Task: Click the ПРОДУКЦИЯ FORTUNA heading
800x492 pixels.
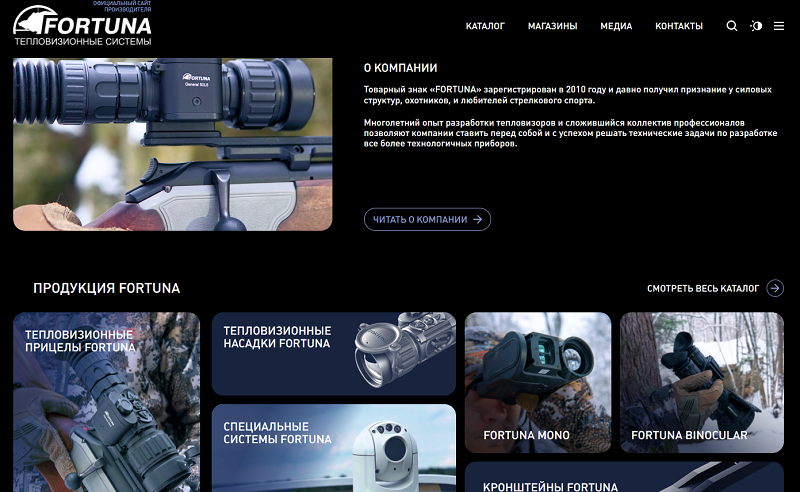Action: click(107, 288)
